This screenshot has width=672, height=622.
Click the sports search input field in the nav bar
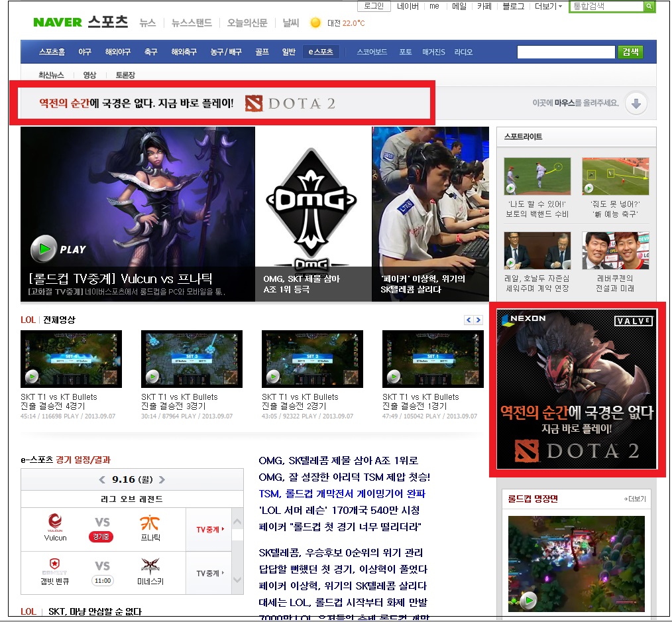click(565, 52)
